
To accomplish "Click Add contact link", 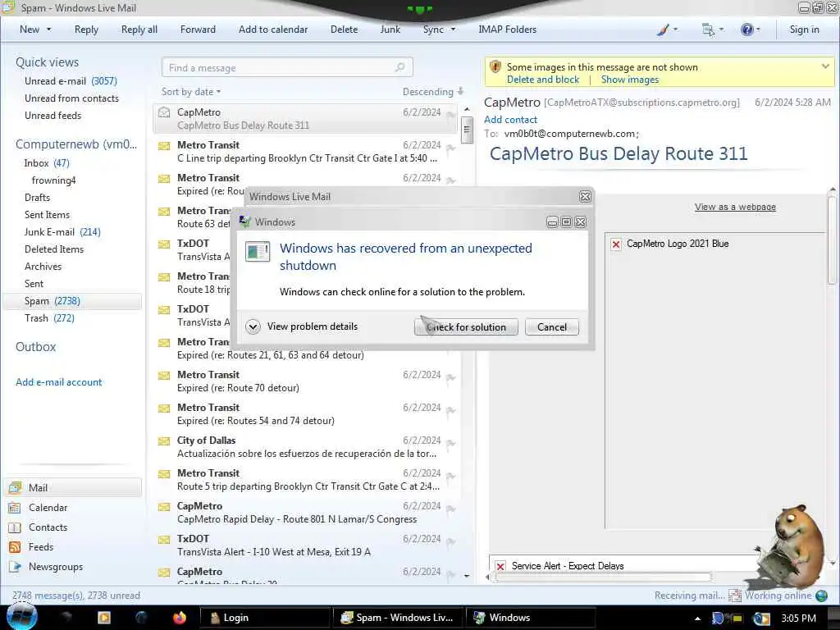I will click(510, 120).
